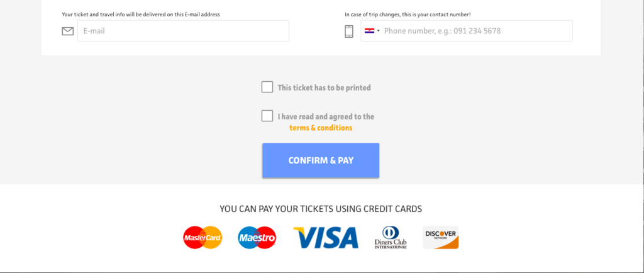
Task: Focus the Phone number input field
Action: click(x=467, y=31)
